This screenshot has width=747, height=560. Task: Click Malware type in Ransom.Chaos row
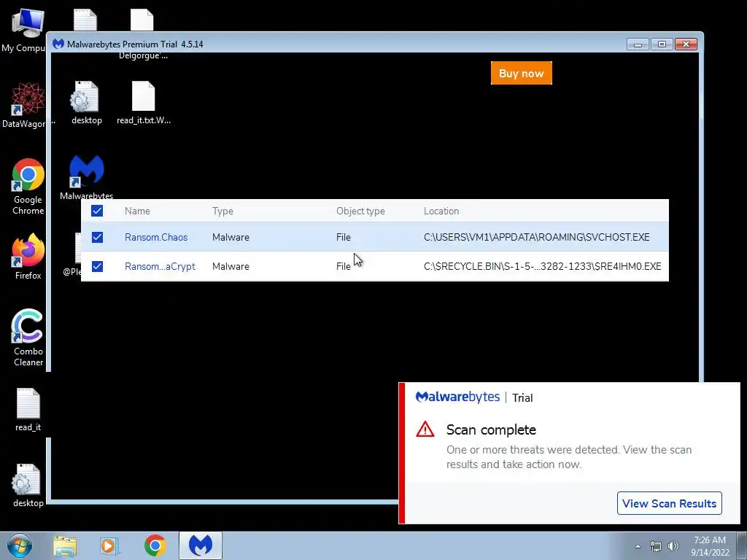pos(231,237)
